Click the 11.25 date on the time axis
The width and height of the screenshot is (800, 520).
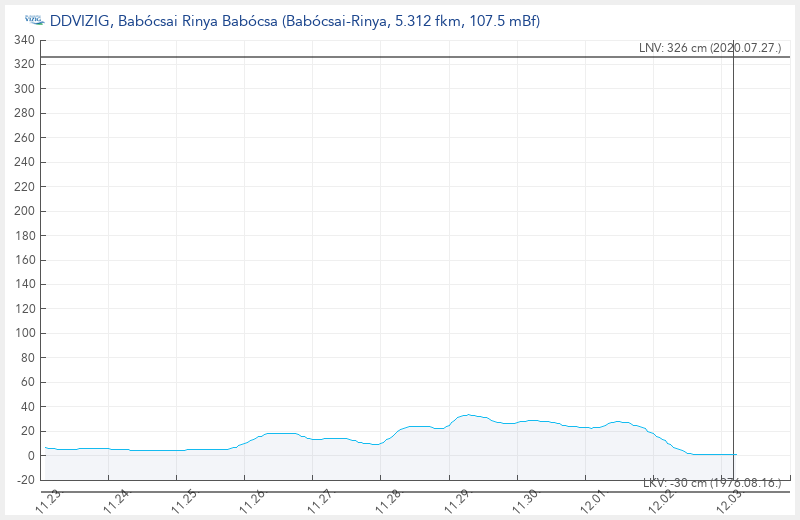[185, 498]
